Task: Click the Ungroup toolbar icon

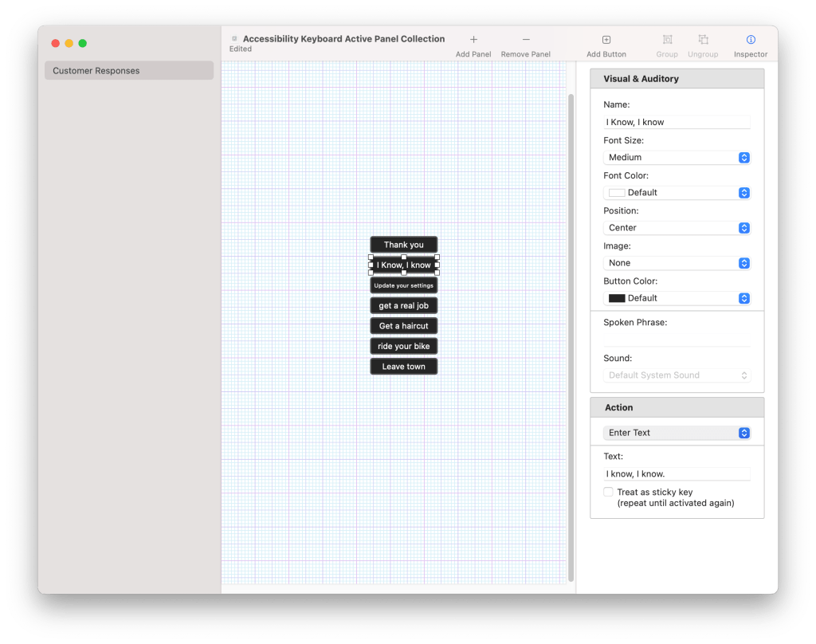Action: click(703, 40)
